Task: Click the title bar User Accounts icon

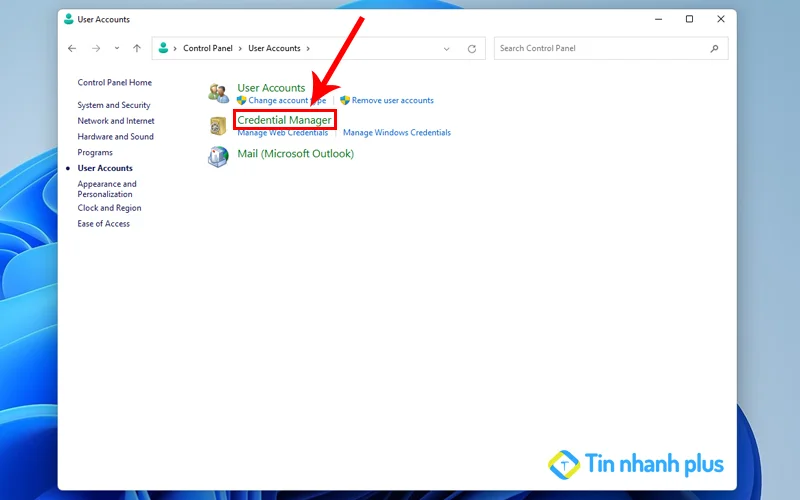Action: coord(69,19)
